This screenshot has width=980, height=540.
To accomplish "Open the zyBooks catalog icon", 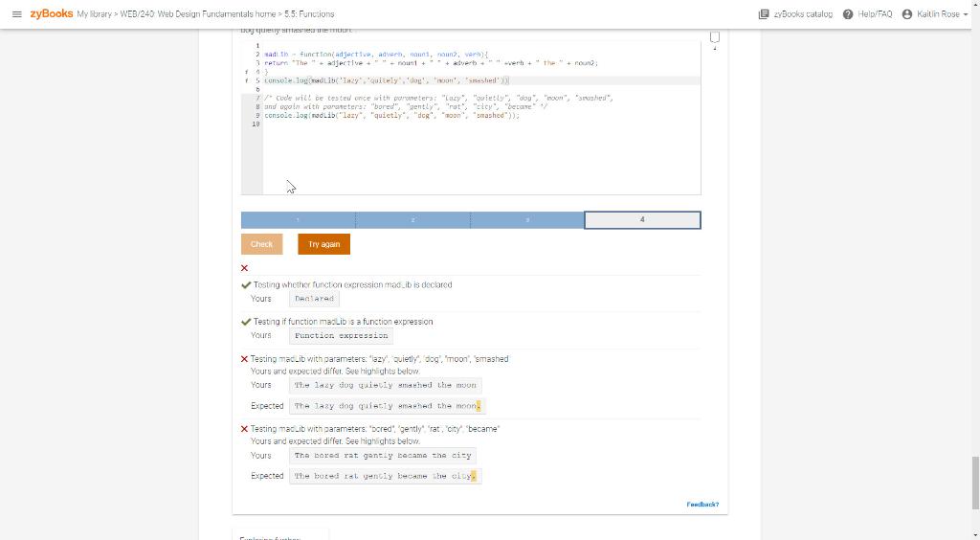I will 764,13.
